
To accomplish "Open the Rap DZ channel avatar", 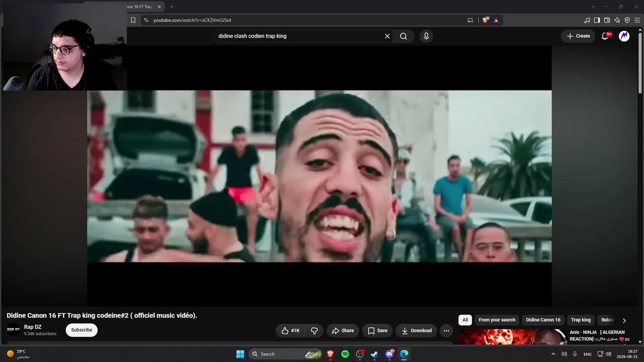I will pyautogui.click(x=14, y=330).
